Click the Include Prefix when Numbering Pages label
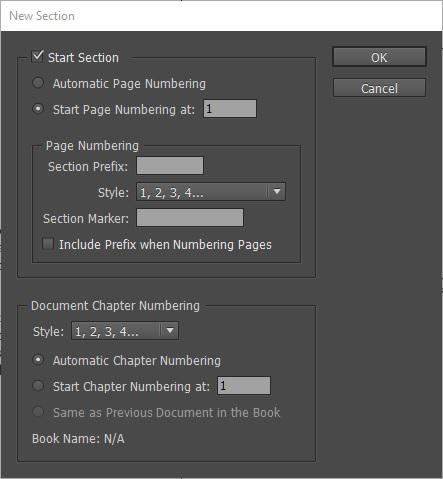Image resolution: width=443 pixels, height=479 pixels. (x=165, y=245)
